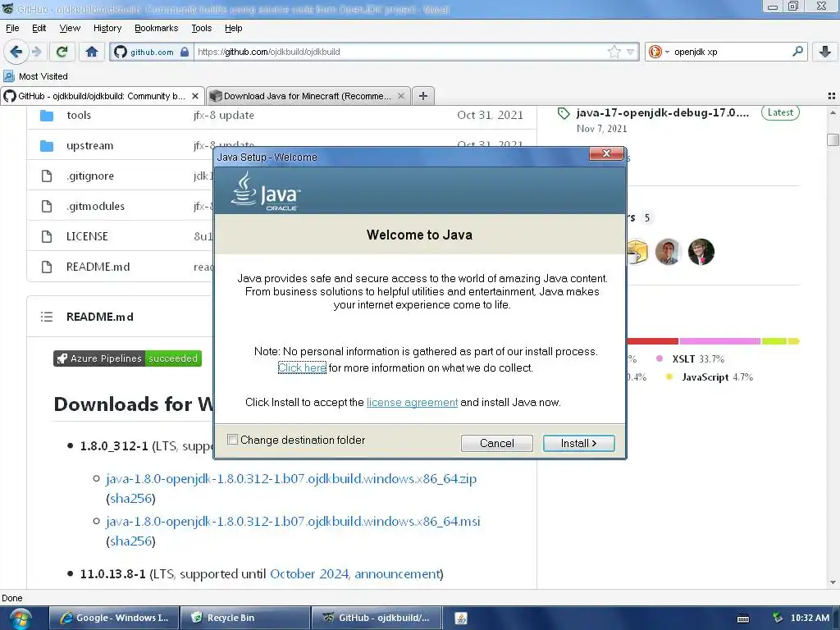Open the README table of contents icon
The image size is (840, 630).
point(47,317)
